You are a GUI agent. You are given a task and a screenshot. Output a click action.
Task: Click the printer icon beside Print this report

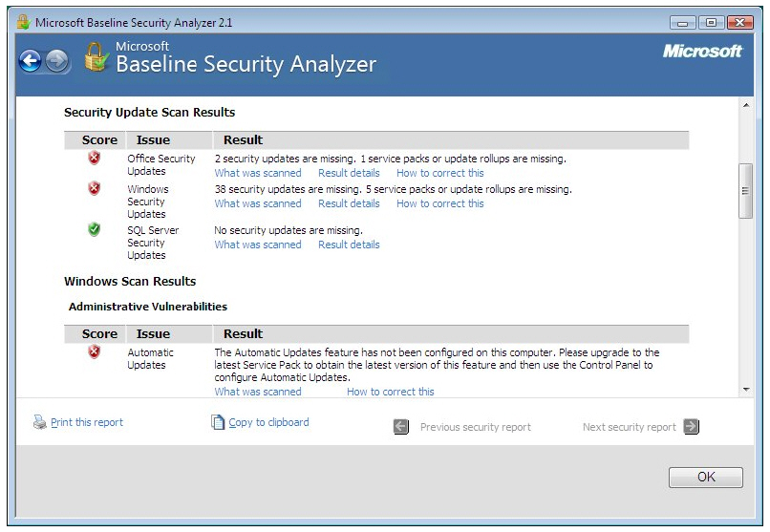(x=40, y=422)
